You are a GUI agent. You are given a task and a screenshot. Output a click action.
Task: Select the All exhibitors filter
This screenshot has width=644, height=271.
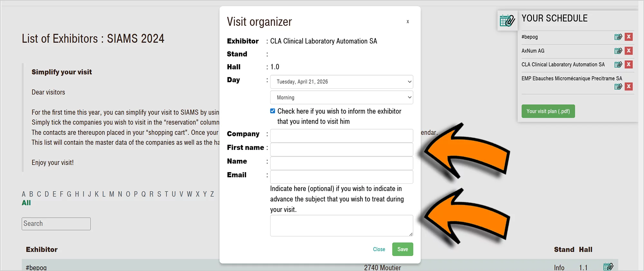[26, 203]
